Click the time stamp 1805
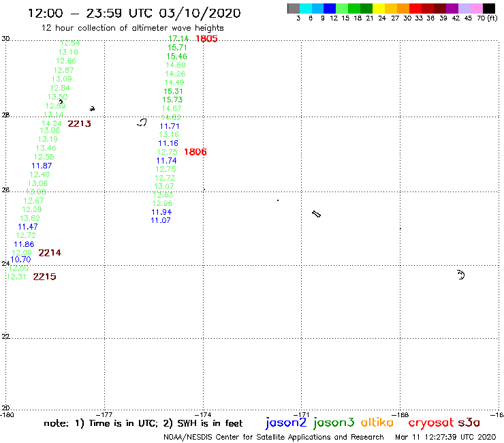This screenshot has height=443, width=504. point(206,39)
